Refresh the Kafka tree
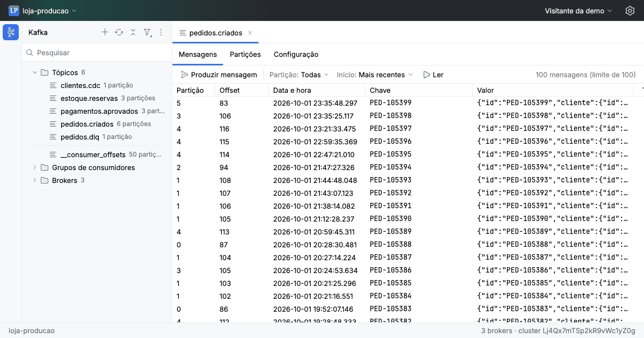This screenshot has height=338, width=644. [119, 32]
